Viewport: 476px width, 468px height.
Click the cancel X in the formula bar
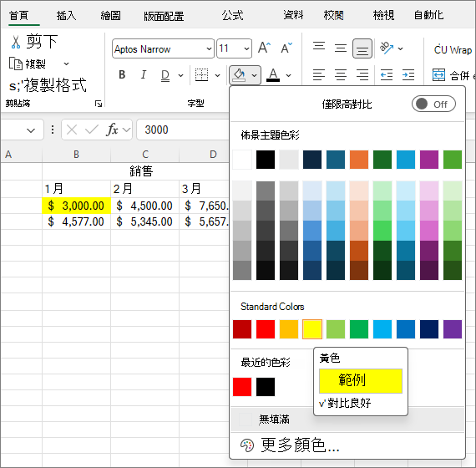[72, 130]
